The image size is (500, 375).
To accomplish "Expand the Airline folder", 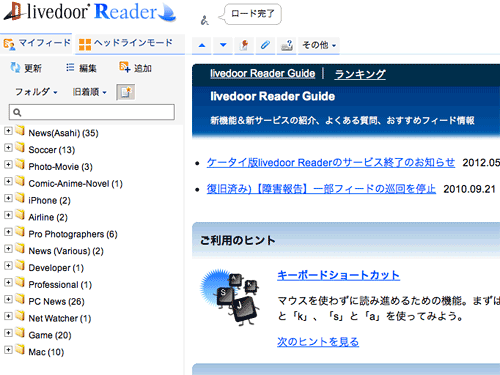I will click(x=8, y=215).
